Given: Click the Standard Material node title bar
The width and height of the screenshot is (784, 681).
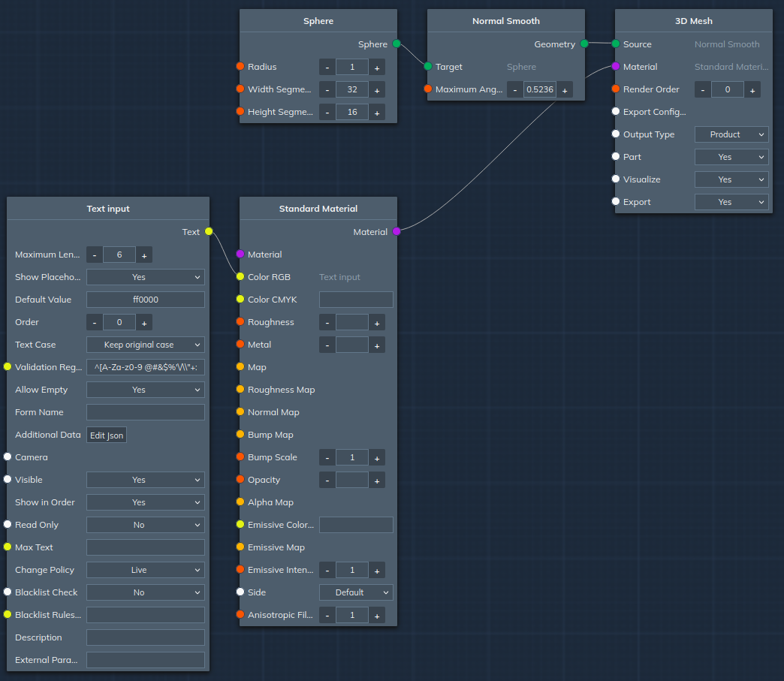Looking at the screenshot, I should pos(318,209).
